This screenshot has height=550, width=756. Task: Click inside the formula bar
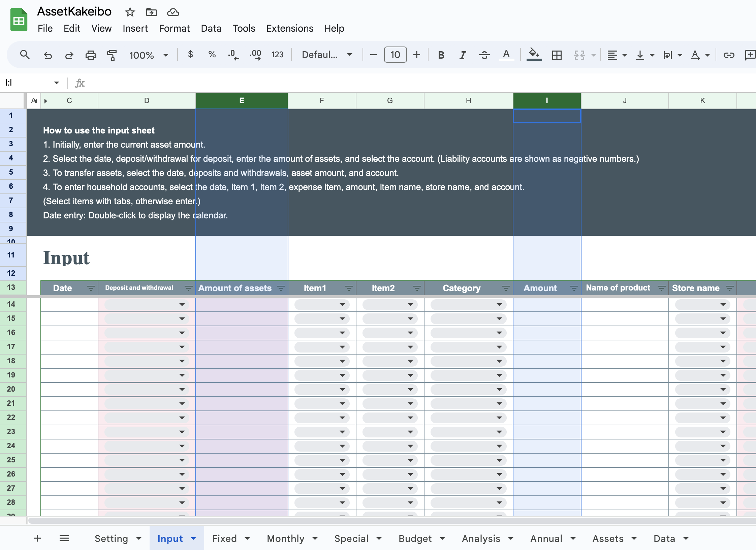click(x=236, y=83)
